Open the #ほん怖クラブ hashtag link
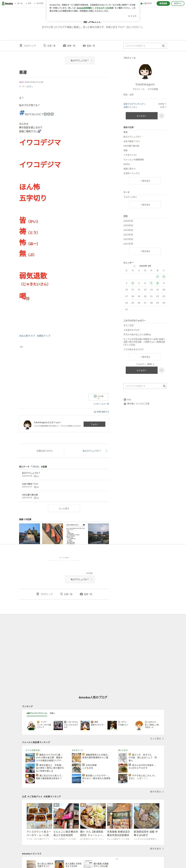The image size is (186, 868). pos(27,336)
